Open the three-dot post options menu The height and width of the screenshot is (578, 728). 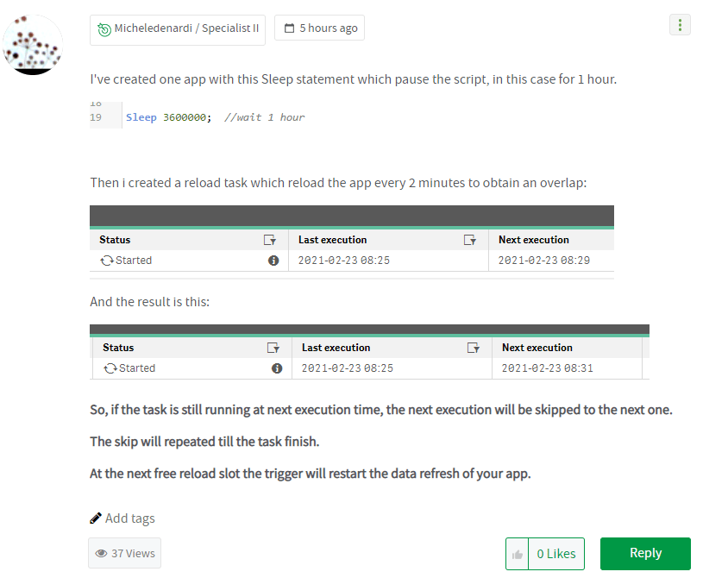(x=680, y=25)
